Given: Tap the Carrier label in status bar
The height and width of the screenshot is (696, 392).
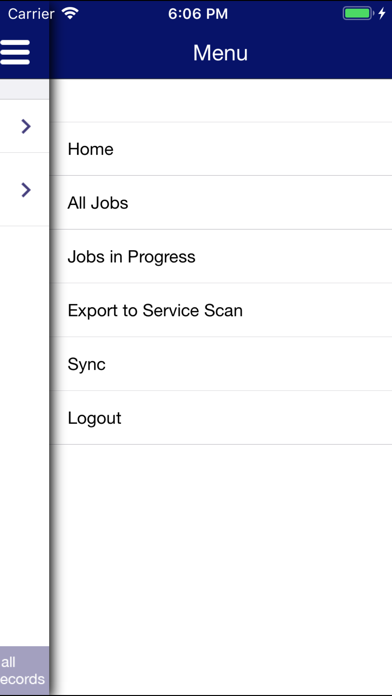Looking at the screenshot, I should coord(31,14).
